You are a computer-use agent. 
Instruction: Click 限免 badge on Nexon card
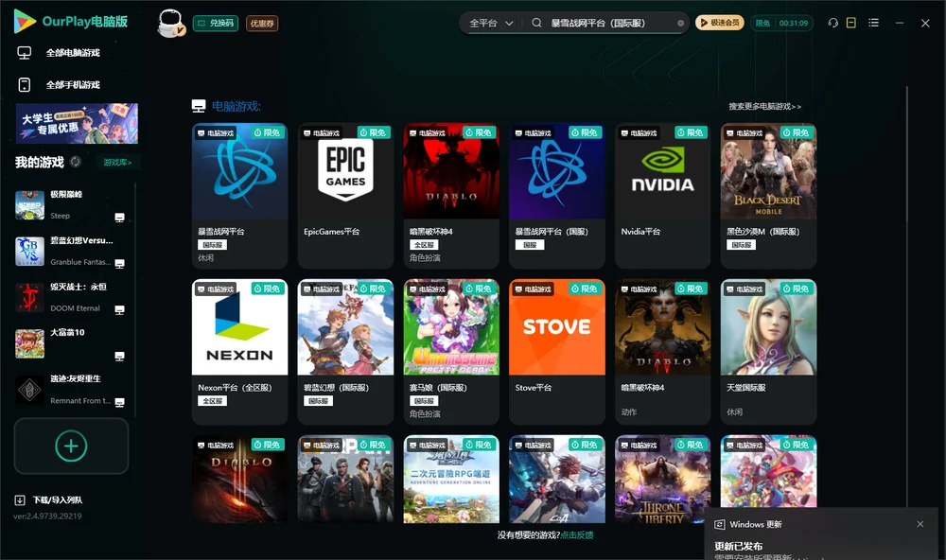[268, 289]
